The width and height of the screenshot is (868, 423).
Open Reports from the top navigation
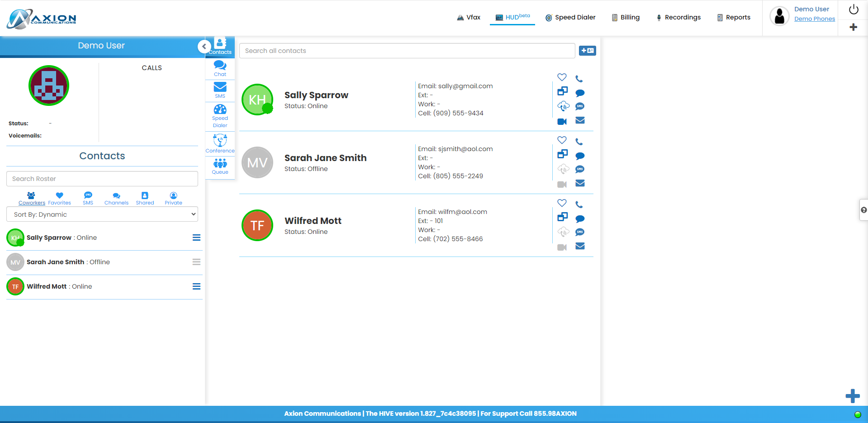pos(734,17)
